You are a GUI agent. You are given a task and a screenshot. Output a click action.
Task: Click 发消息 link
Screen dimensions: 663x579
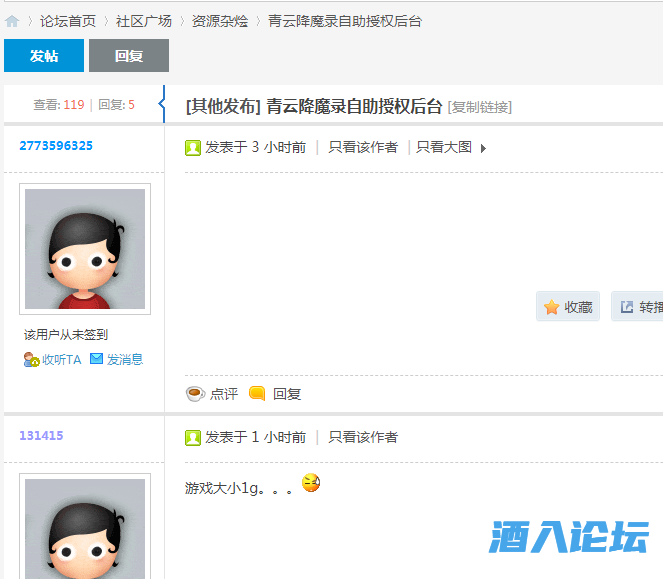tap(125, 359)
